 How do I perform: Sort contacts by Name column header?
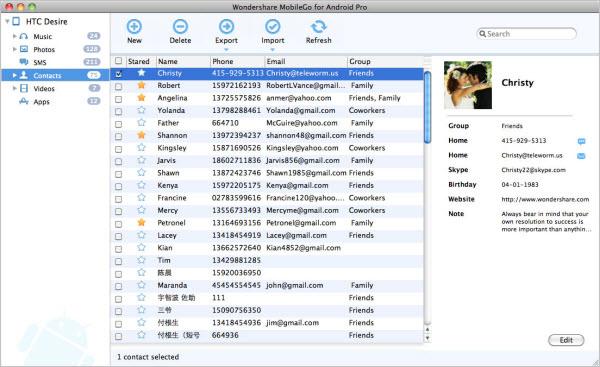coord(183,61)
